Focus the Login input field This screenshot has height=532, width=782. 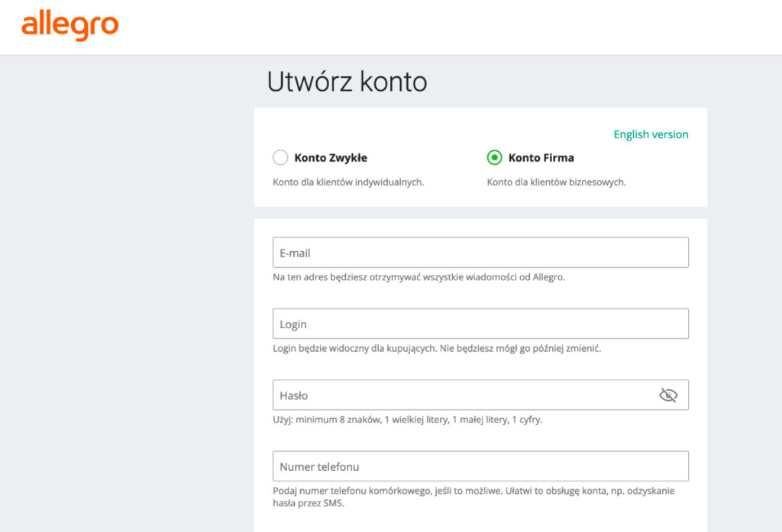(481, 324)
